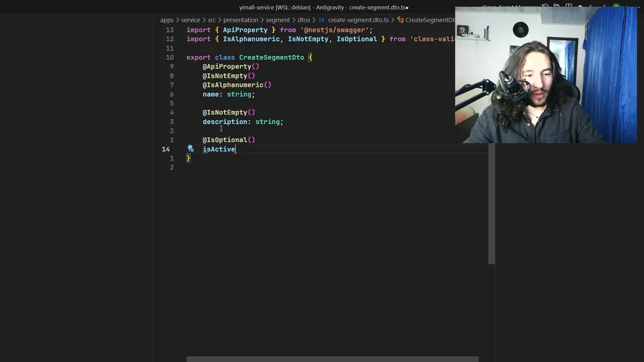Select 'apps' in the breadcrumb path

(x=167, y=20)
